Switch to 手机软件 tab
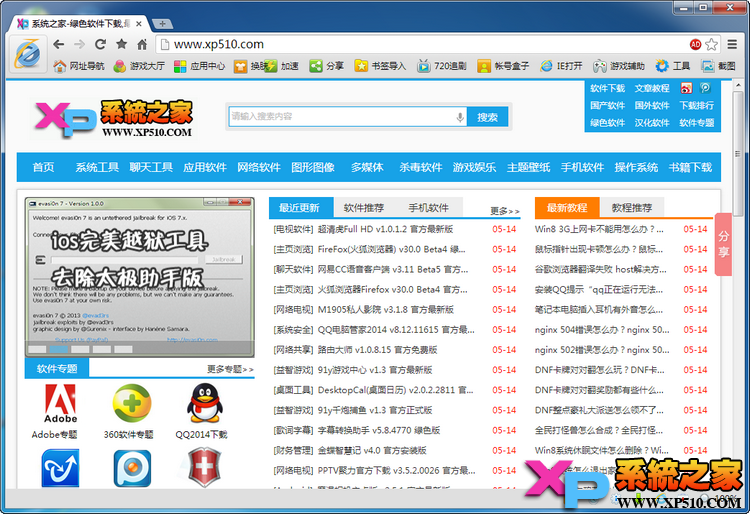The height and width of the screenshot is (514, 750). [429, 208]
